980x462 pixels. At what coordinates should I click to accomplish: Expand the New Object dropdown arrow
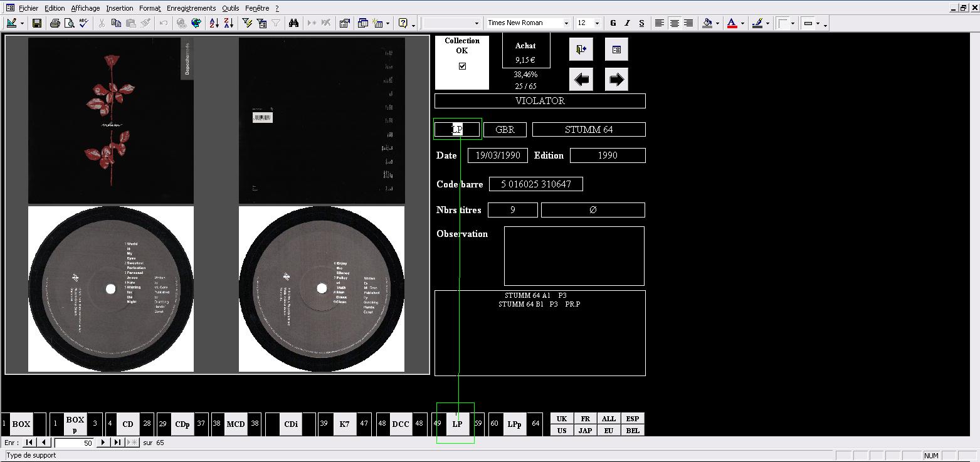[x=387, y=23]
